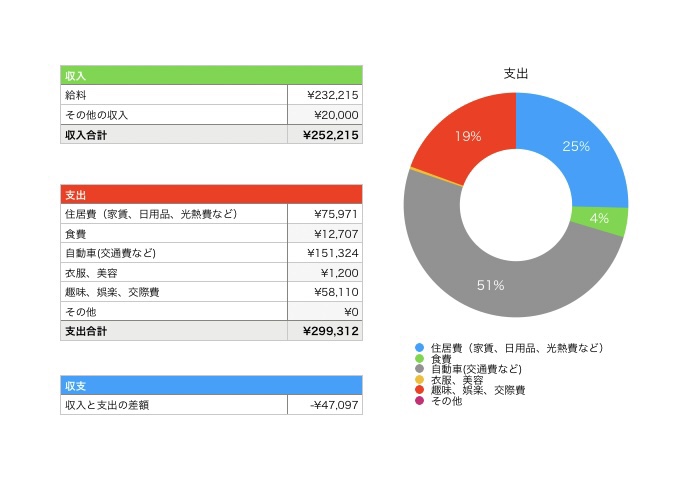Click the green 食費 legend dot

(419, 358)
